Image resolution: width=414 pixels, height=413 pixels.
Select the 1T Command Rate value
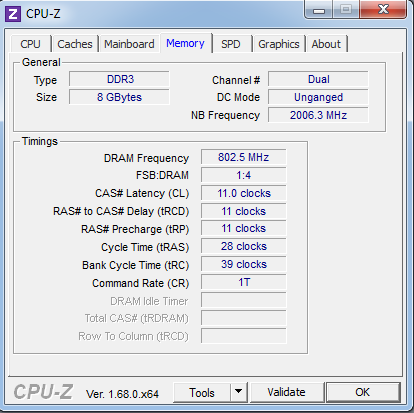tap(244, 282)
